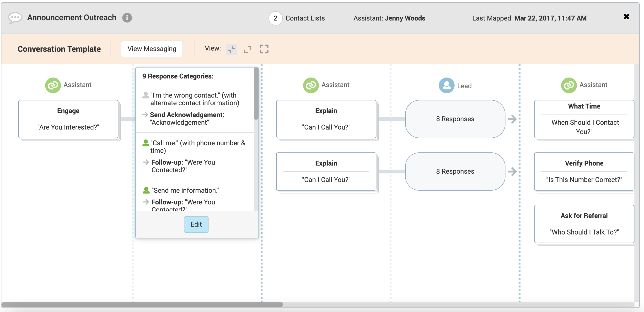Expand the top 8 Responses bubble
644x312 pixels.
click(x=455, y=119)
